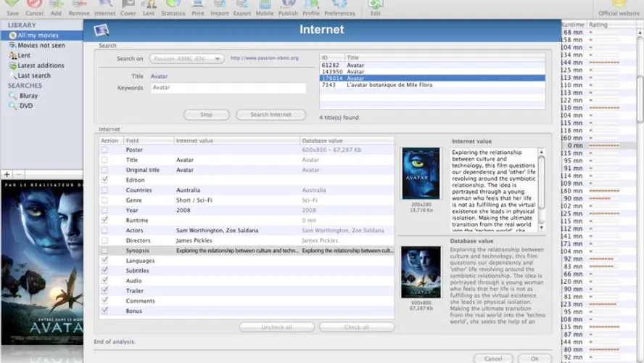Click the minus button below the sidebar
Screen dimensions: 644x363
(18, 174)
